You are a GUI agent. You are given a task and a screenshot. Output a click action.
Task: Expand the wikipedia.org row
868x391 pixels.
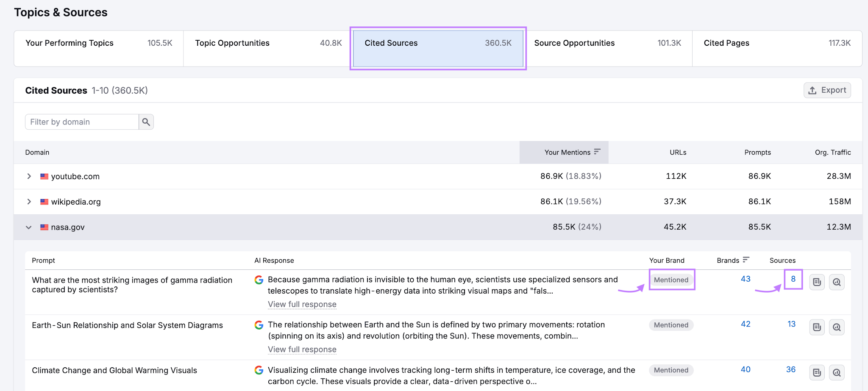click(29, 202)
